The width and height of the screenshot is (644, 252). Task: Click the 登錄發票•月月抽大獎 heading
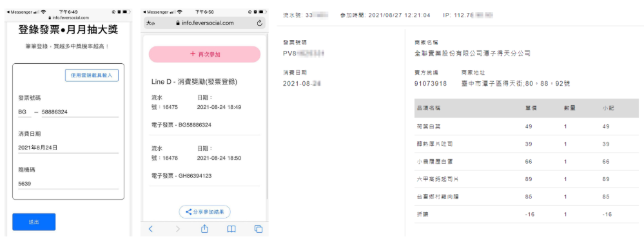tap(68, 30)
